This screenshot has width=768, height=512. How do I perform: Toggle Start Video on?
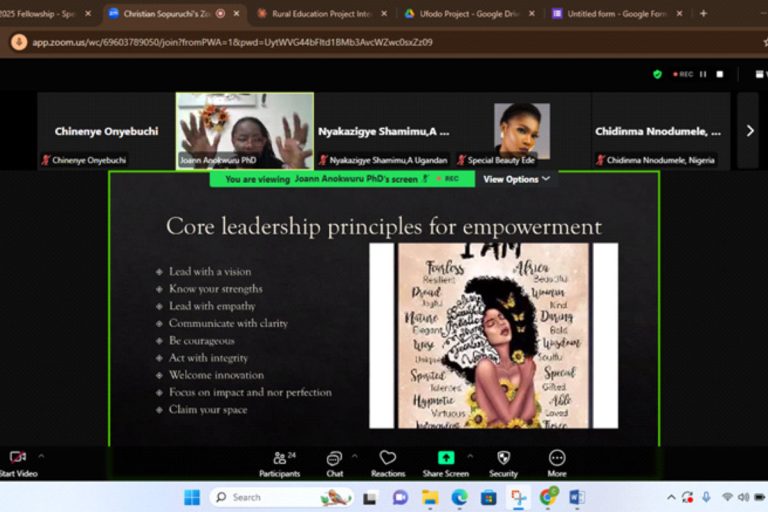(x=16, y=462)
